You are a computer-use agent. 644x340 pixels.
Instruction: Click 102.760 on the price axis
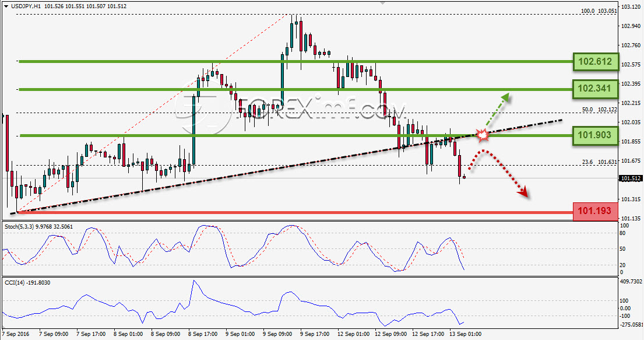tap(631, 45)
